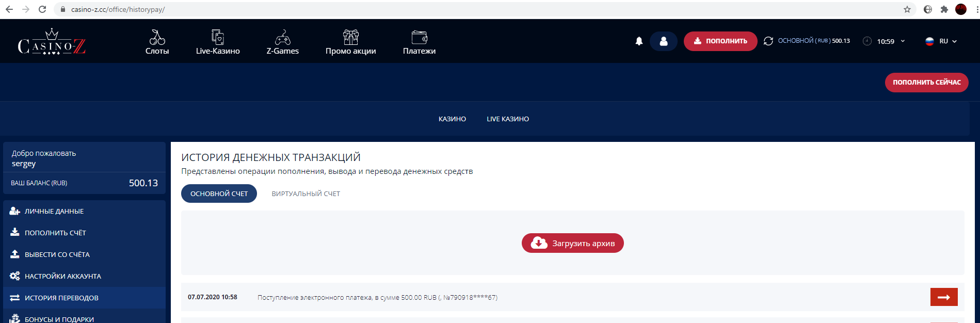This screenshot has width=980, height=323.
Task: Open Z-Games via the gamepad icon
Action: tap(282, 37)
